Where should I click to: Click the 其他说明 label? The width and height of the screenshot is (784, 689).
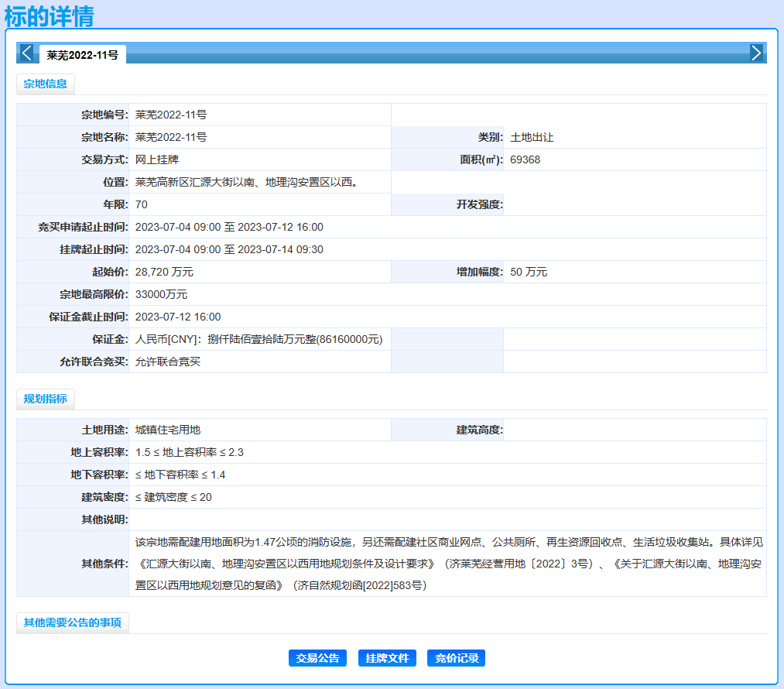[104, 520]
